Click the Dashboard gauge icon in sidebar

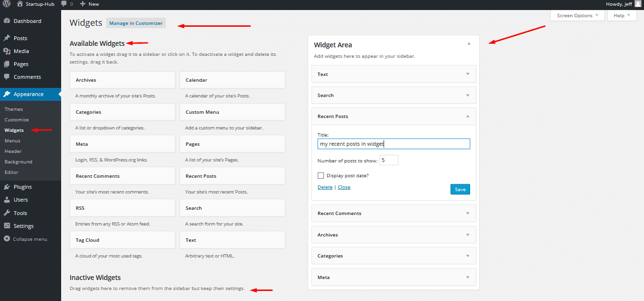point(7,21)
